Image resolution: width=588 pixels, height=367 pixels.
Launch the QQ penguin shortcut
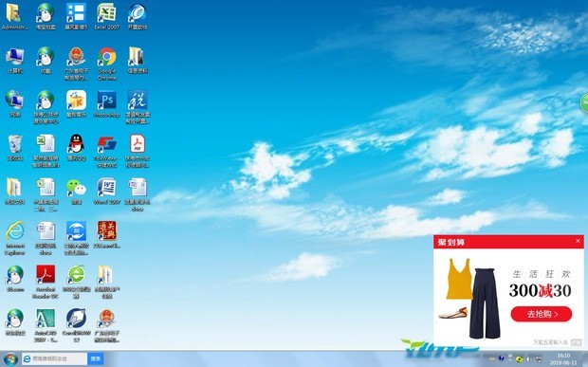76,148
